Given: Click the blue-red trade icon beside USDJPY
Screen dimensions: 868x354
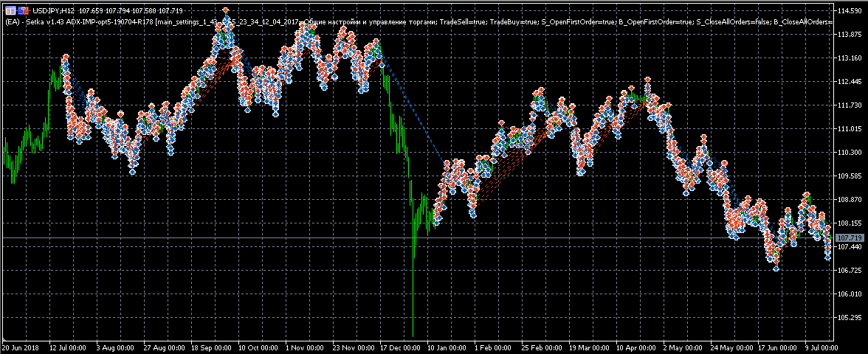Looking at the screenshot, I should [24, 10].
